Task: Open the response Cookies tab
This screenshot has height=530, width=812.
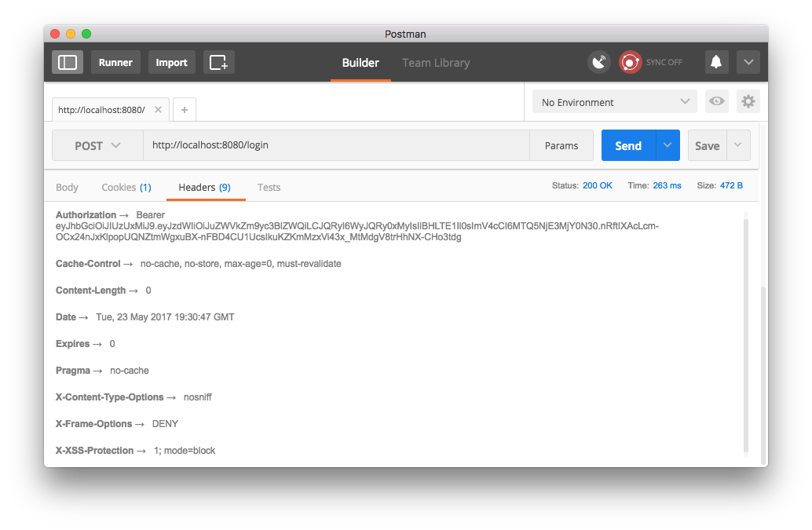Action: (x=126, y=188)
